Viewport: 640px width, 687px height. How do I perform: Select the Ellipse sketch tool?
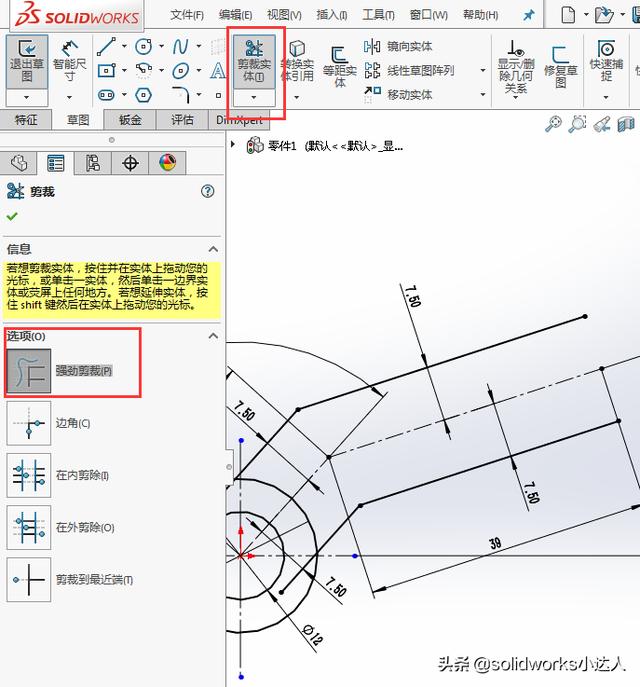pyautogui.click(x=180, y=70)
